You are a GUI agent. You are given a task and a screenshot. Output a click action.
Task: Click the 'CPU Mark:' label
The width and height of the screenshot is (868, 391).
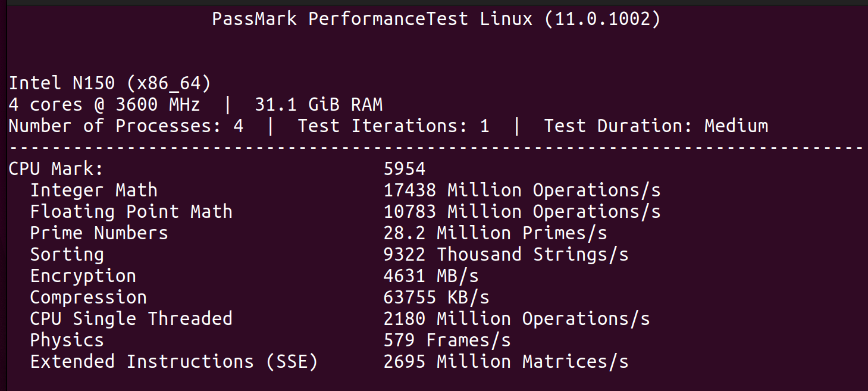pyautogui.click(x=57, y=169)
